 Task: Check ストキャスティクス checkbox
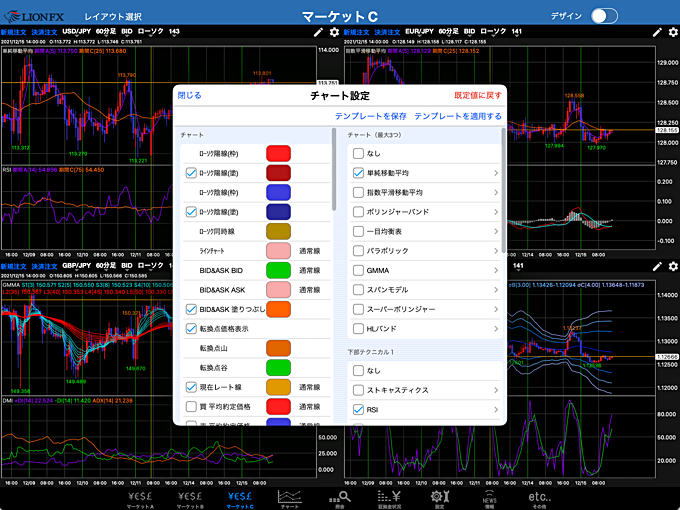click(x=358, y=390)
